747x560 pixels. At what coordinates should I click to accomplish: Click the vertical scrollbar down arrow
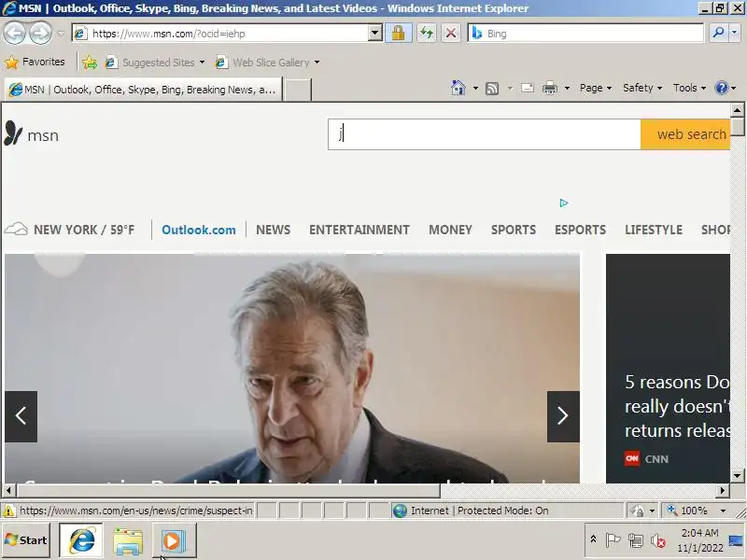pos(737,475)
